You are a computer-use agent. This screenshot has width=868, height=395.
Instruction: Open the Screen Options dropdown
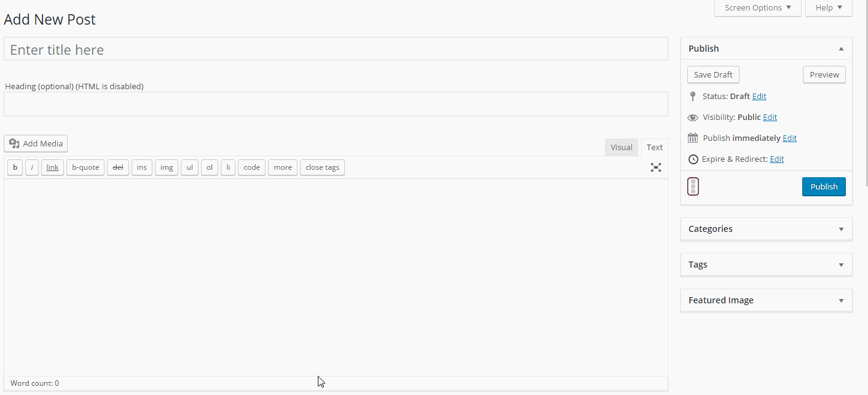[x=758, y=8]
